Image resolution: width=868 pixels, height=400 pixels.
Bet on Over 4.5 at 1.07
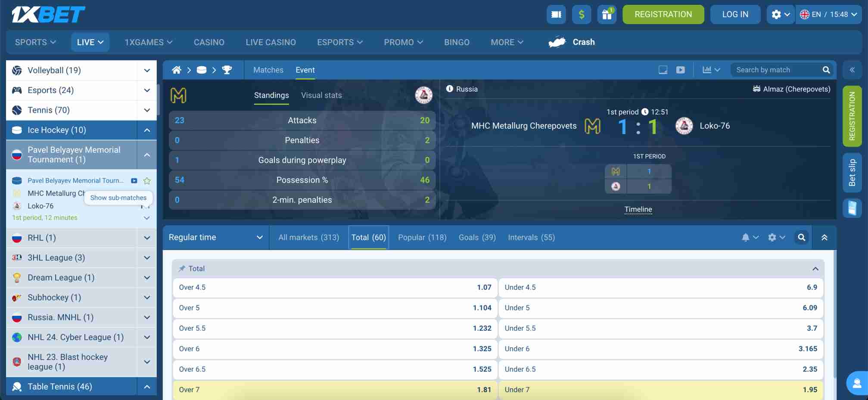coord(335,288)
